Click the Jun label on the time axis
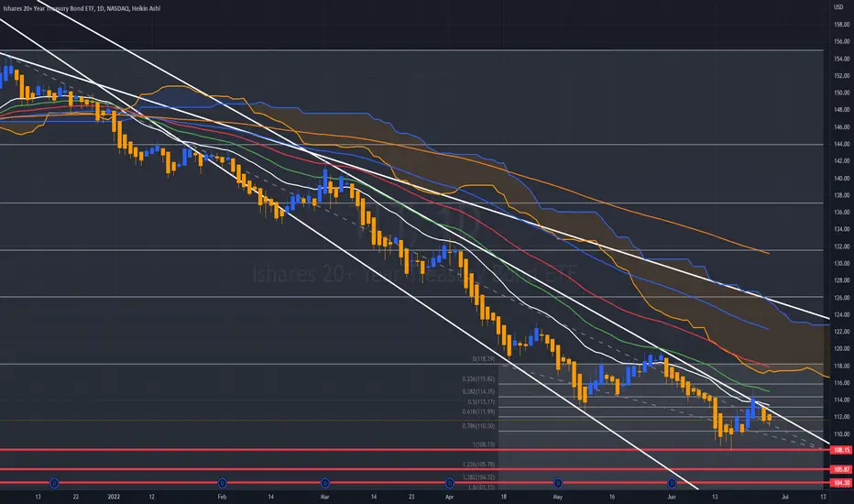The height and width of the screenshot is (504, 854). (672, 497)
